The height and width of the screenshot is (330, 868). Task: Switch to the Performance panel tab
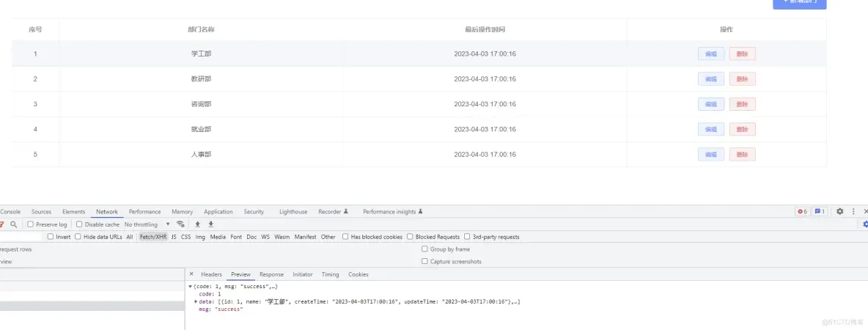click(x=145, y=211)
